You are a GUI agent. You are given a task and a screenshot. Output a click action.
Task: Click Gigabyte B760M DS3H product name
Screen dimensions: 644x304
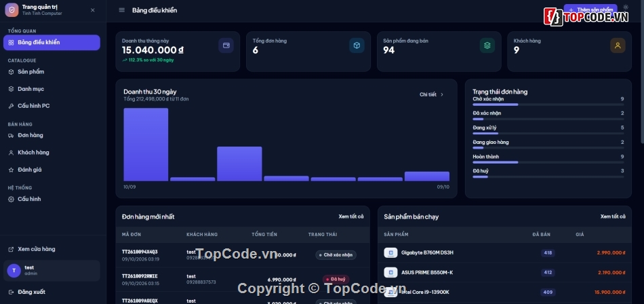[x=427, y=252]
